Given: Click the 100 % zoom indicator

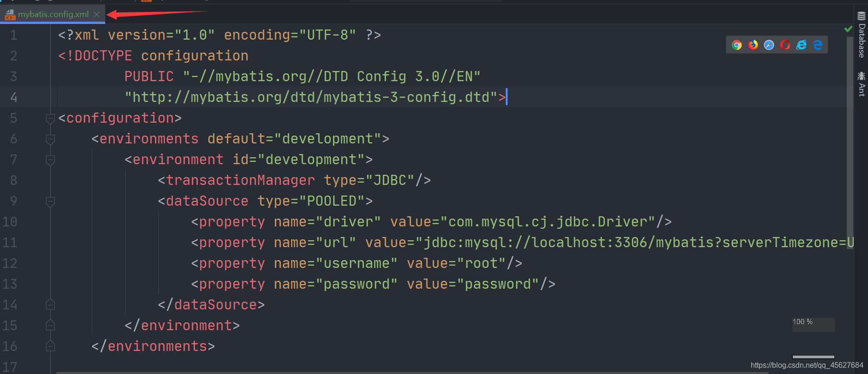Looking at the screenshot, I should coord(813,324).
